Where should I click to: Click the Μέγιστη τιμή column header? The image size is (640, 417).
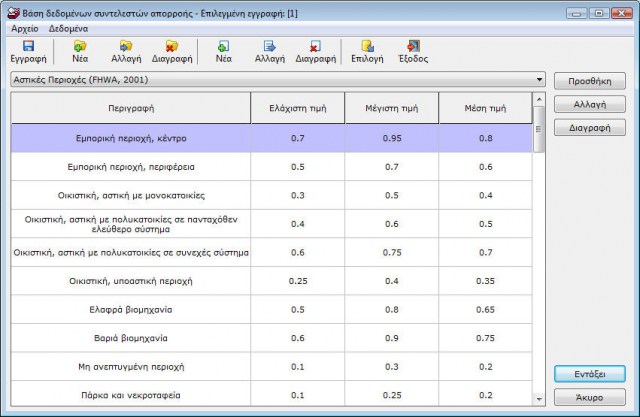click(x=391, y=106)
